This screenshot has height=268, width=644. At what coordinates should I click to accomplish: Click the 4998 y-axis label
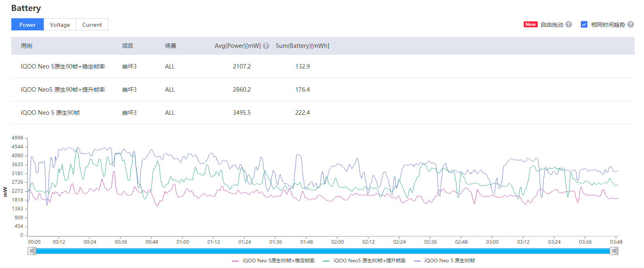click(x=17, y=138)
